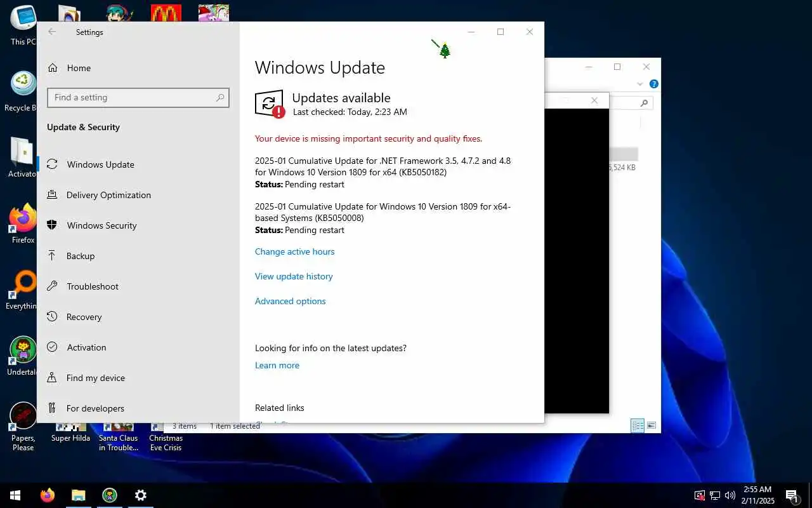812x508 pixels.
Task: Open the Everything search desktop shortcut
Action: point(23,290)
